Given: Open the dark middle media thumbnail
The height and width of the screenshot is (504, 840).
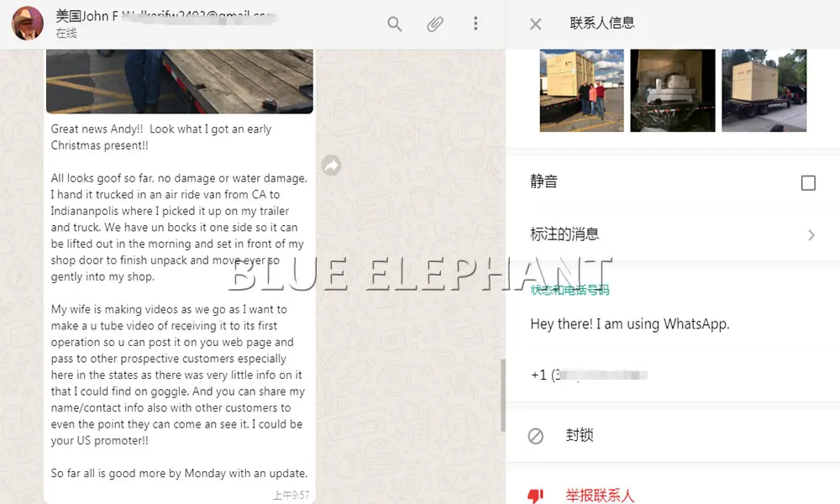Looking at the screenshot, I should 672,91.
